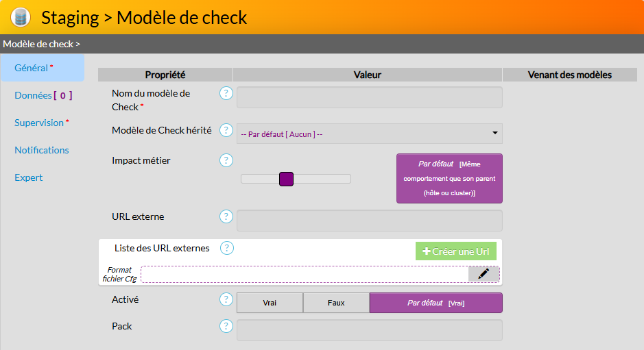This screenshot has width=644, height=350.
Task: Click help icon next to URL externe
Action: (x=226, y=216)
